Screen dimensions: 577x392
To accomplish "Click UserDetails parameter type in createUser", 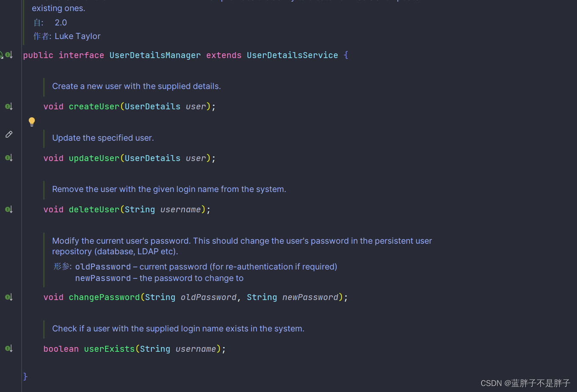I will click(x=153, y=106).
